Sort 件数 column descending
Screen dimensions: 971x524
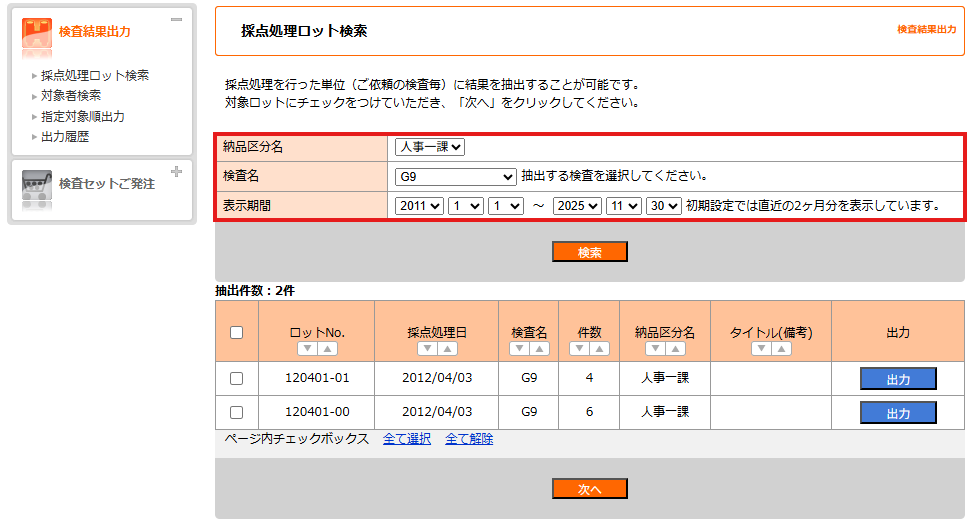coord(579,349)
